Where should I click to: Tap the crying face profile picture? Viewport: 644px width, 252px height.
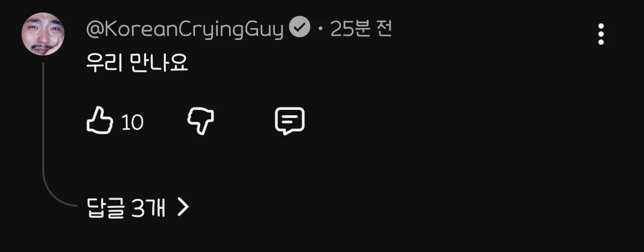(43, 33)
